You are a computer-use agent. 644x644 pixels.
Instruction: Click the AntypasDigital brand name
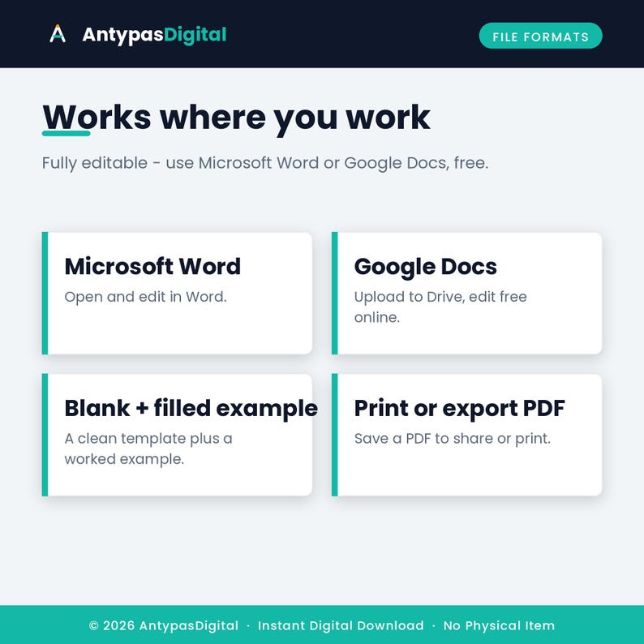pos(154,35)
